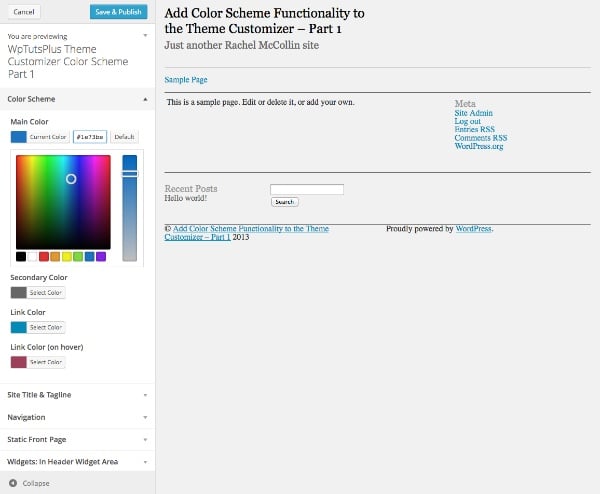Image resolution: width=600 pixels, height=494 pixels.
Task: Pick the yellow palette swatch
Action: pyautogui.click(x=67, y=256)
